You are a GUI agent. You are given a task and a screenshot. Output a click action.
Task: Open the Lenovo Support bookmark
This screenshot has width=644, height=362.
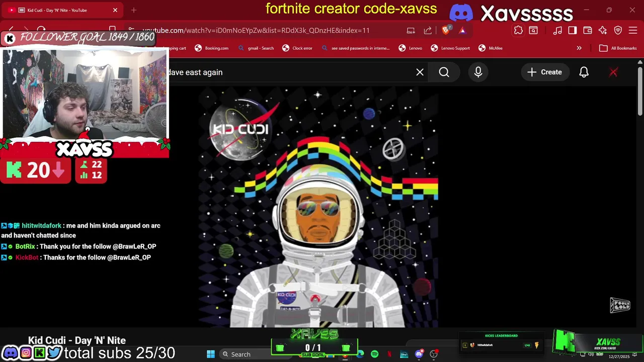pyautogui.click(x=450, y=48)
